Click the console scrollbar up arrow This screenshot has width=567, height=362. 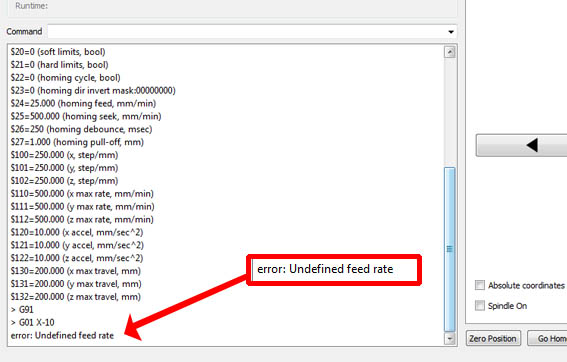pyautogui.click(x=449, y=52)
